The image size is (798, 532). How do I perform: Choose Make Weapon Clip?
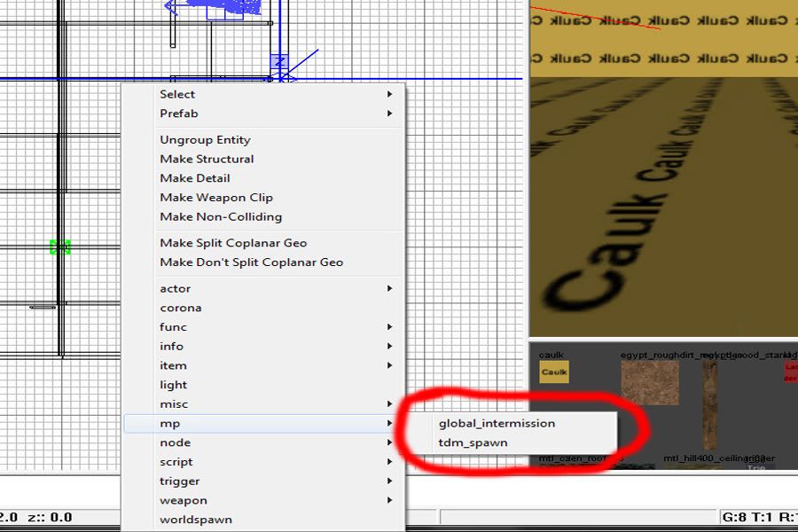[216, 198]
